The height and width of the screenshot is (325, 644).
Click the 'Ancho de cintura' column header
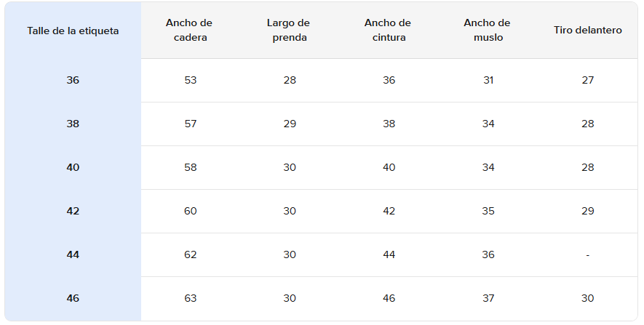(389, 31)
